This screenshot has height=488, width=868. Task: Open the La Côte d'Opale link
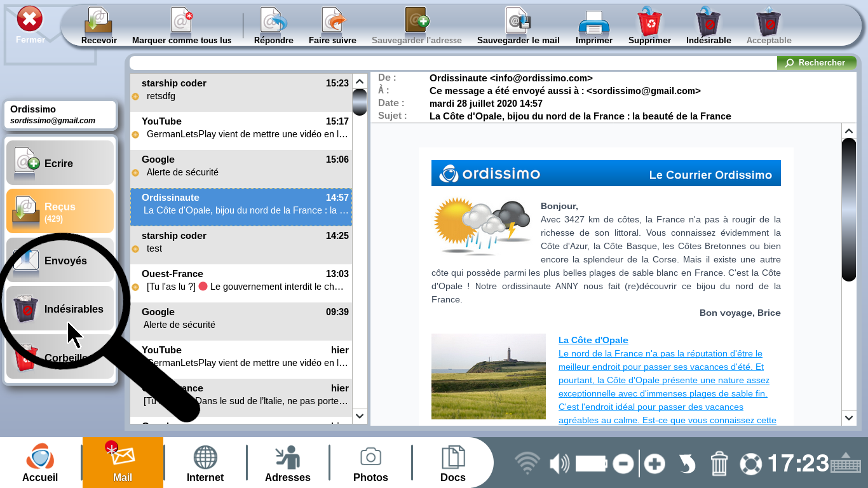pyautogui.click(x=593, y=340)
